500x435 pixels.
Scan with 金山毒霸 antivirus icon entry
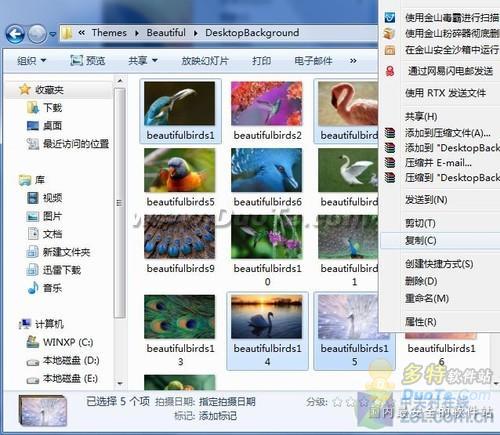389,17
